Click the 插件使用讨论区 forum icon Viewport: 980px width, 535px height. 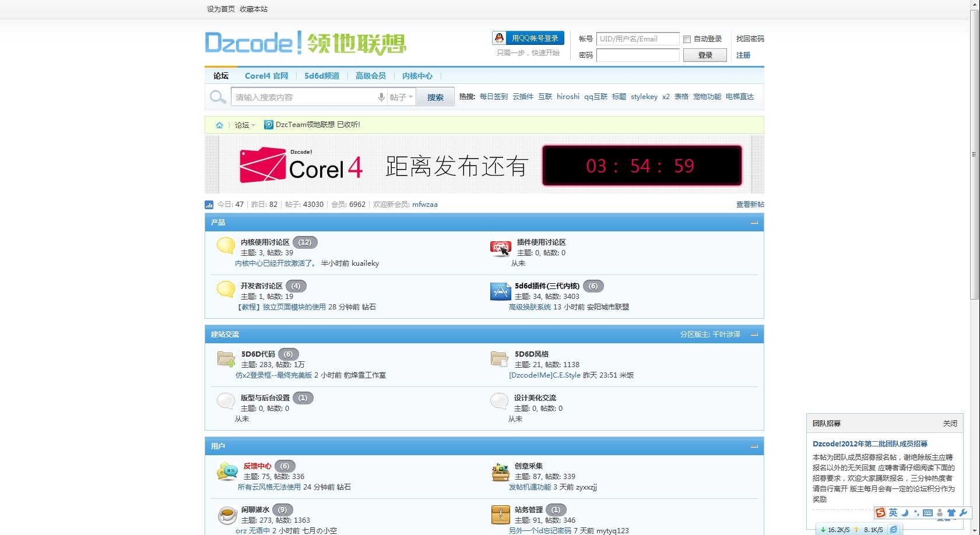click(500, 248)
